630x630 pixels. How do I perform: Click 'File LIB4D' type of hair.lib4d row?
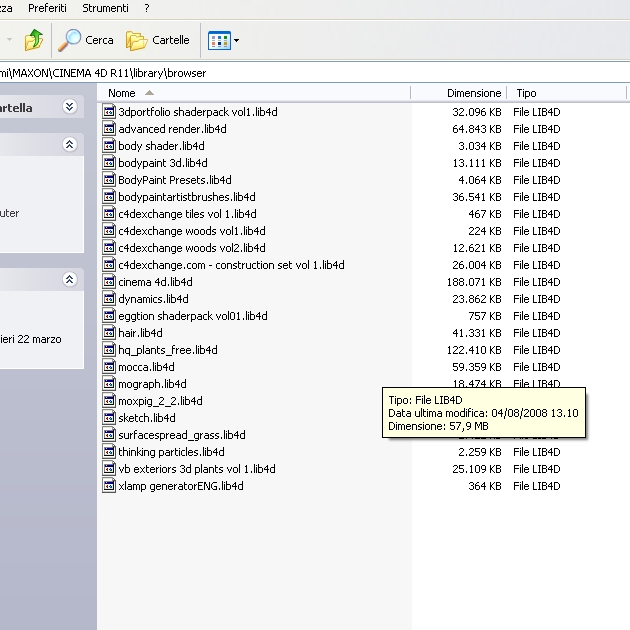(537, 333)
